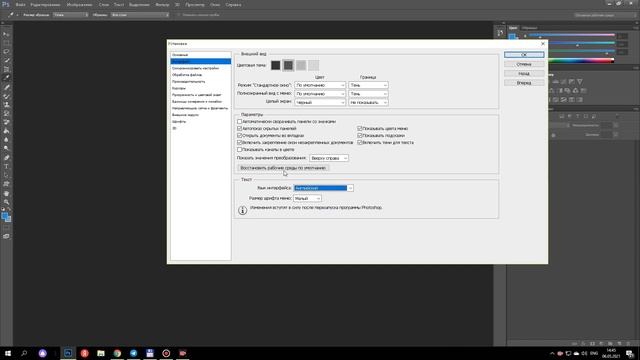
Task: Choose the darkest color theme swatch
Action: tap(276, 65)
